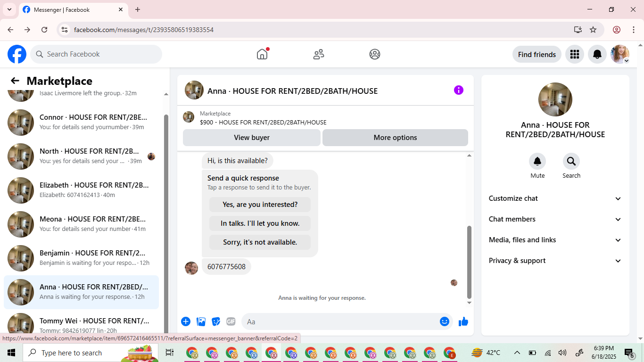Open Chrome profile icon
This screenshot has height=362, width=644.
pos(617,30)
